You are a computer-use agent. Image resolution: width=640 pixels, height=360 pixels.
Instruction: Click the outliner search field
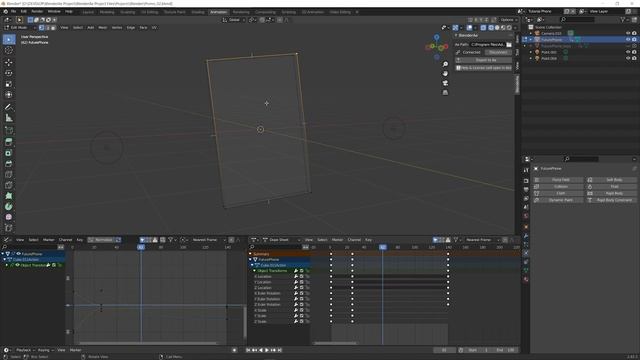(x=578, y=20)
